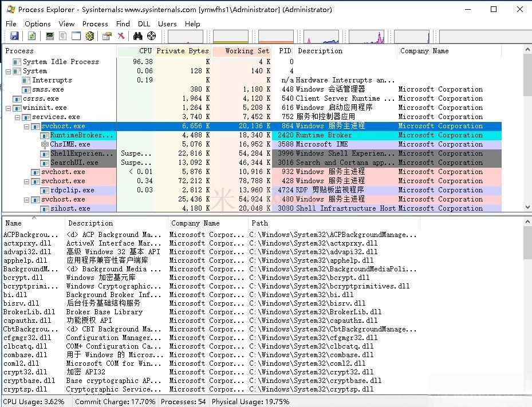Click the Refresh Now toolbar icon
This screenshot has width=532, height=407.
[x=31, y=35]
